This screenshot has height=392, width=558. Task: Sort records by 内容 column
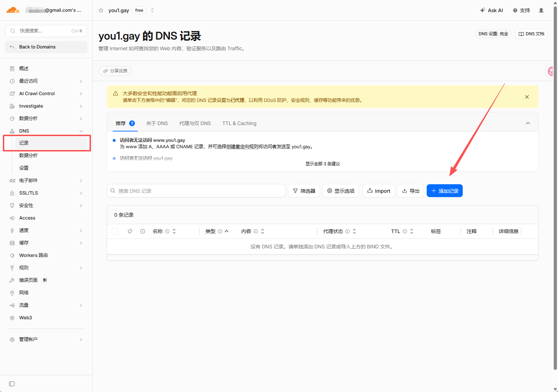[263, 231]
